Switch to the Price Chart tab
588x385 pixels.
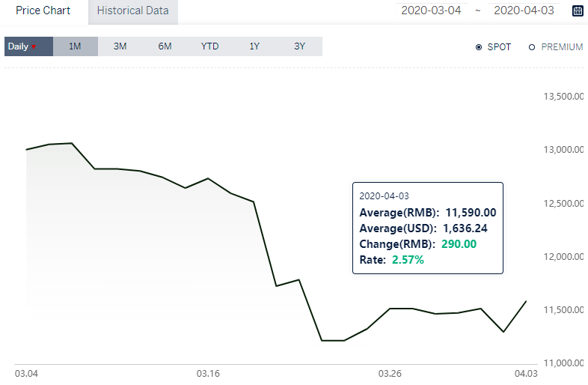[x=43, y=10]
